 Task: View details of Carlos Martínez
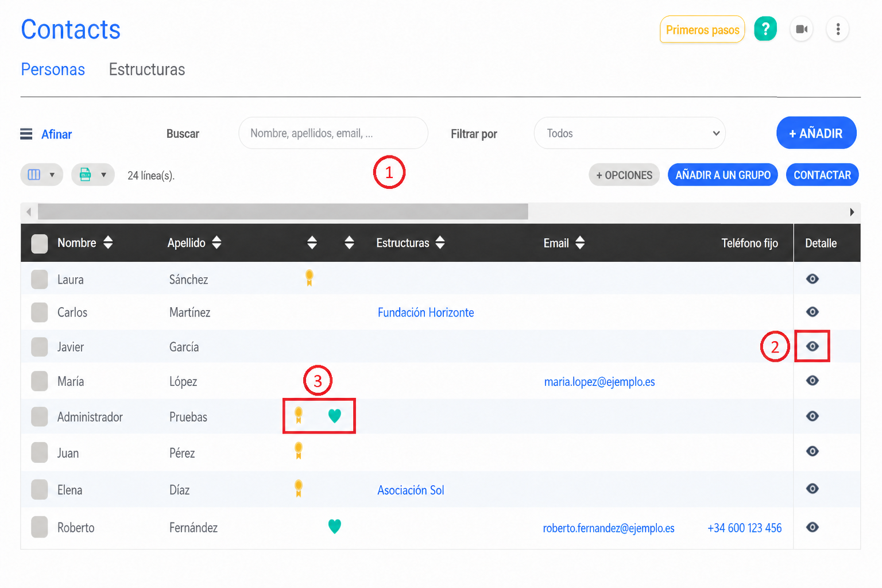point(812,312)
